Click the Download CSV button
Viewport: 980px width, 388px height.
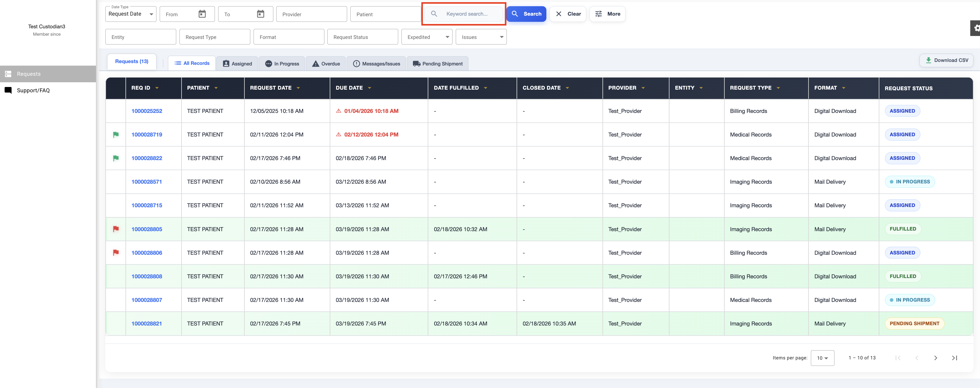point(946,60)
